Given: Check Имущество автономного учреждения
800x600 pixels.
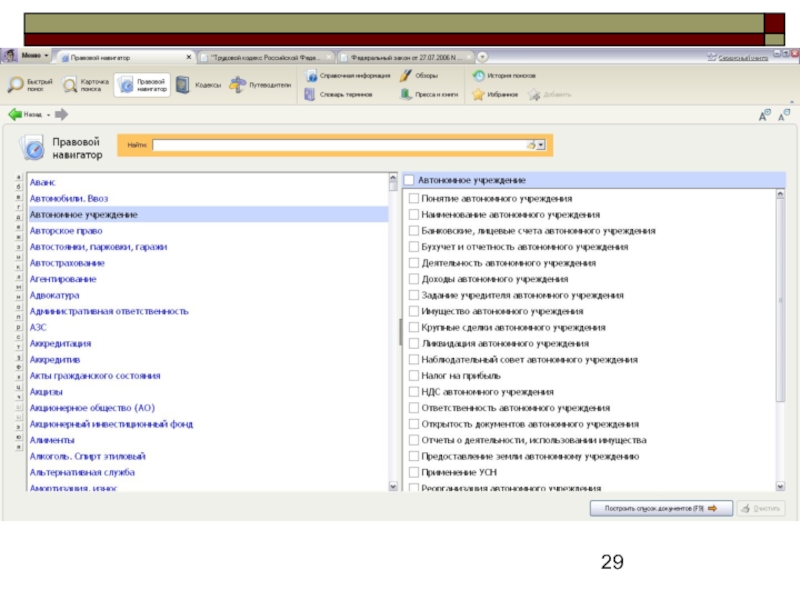Looking at the screenshot, I should 414,311.
